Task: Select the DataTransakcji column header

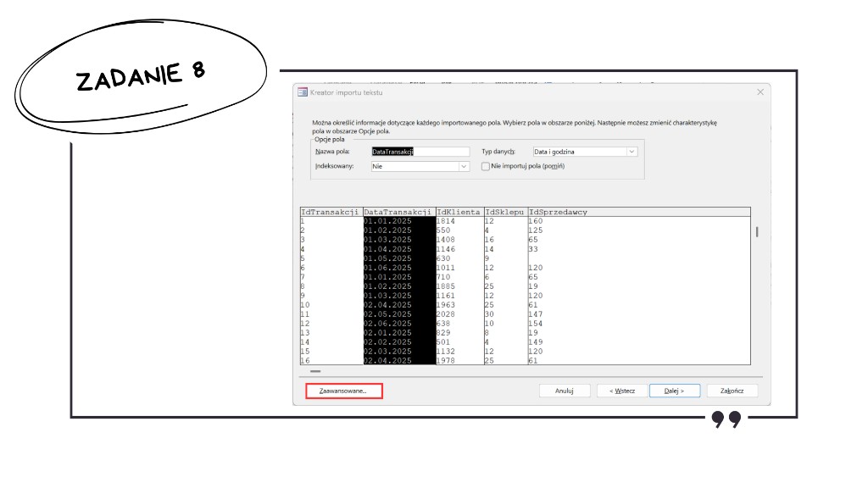Action: click(398, 212)
